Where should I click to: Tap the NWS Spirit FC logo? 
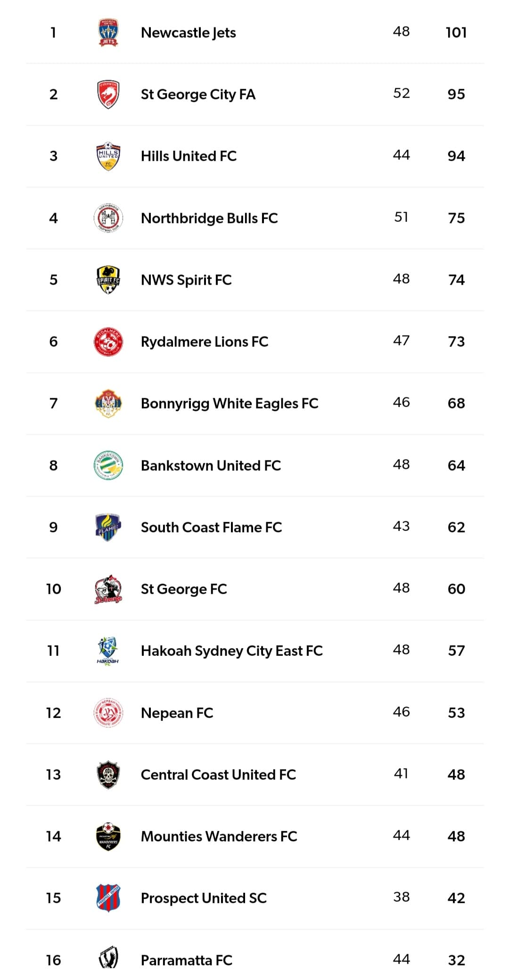pyautogui.click(x=108, y=280)
